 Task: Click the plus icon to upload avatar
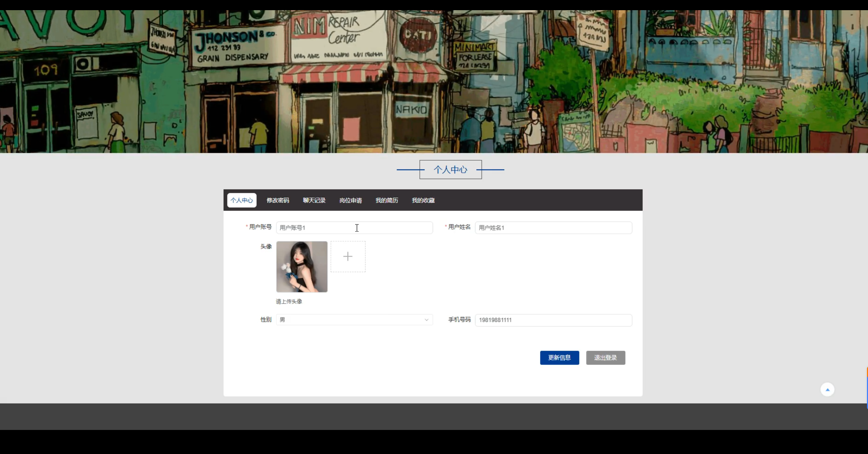pyautogui.click(x=348, y=256)
